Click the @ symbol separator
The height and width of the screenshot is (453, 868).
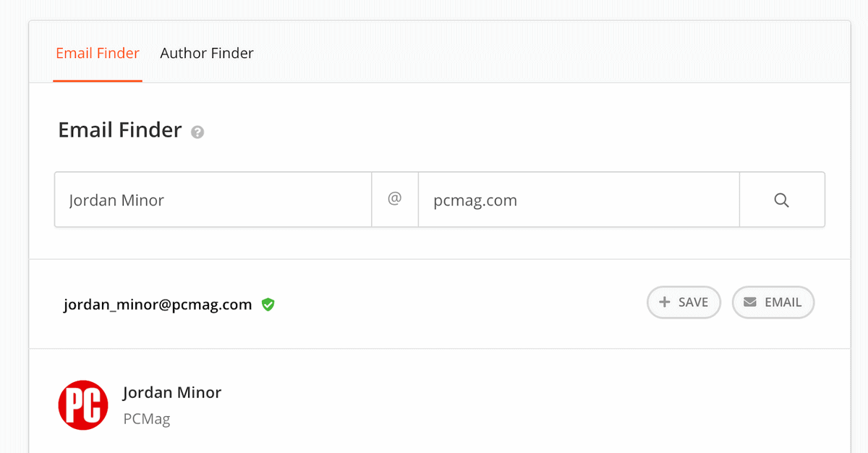[x=395, y=199]
